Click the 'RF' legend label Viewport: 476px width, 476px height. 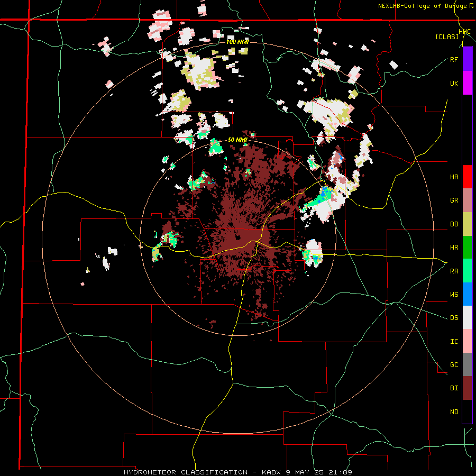point(454,59)
